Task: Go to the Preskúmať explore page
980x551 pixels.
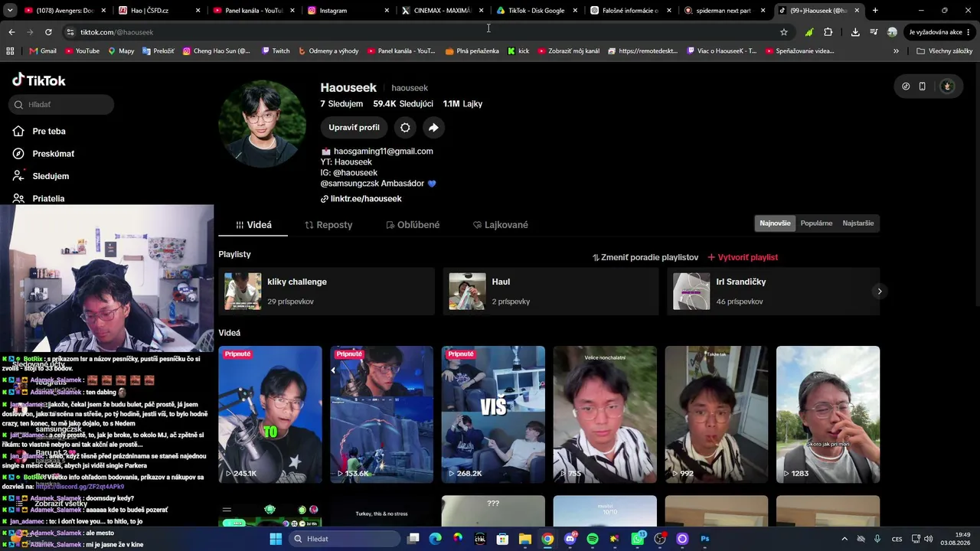Action: (x=54, y=154)
